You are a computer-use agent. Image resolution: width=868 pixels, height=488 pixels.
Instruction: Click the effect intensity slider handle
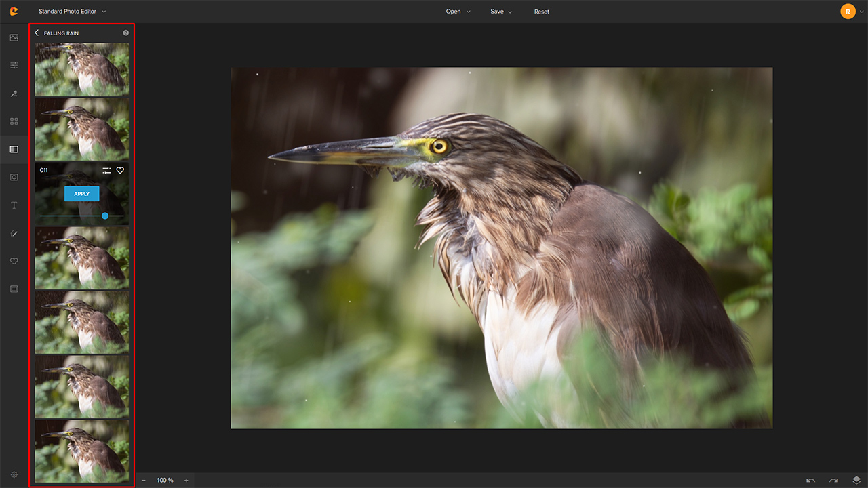105,216
